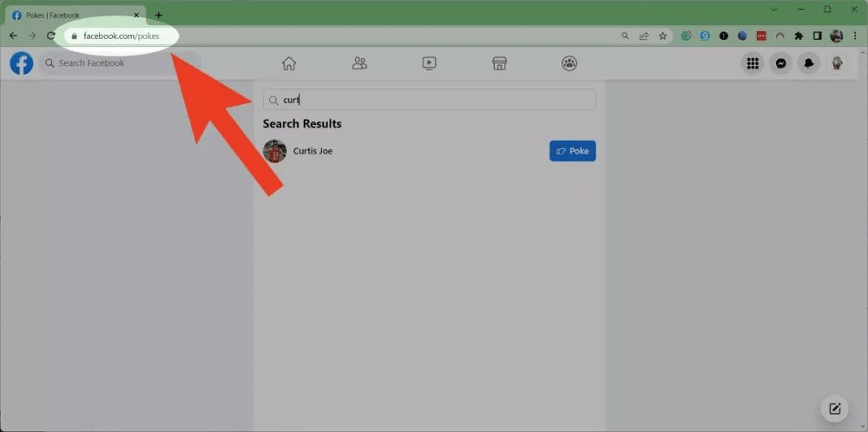Image resolution: width=868 pixels, height=432 pixels.
Task: Open the Notifications bell icon
Action: point(809,63)
